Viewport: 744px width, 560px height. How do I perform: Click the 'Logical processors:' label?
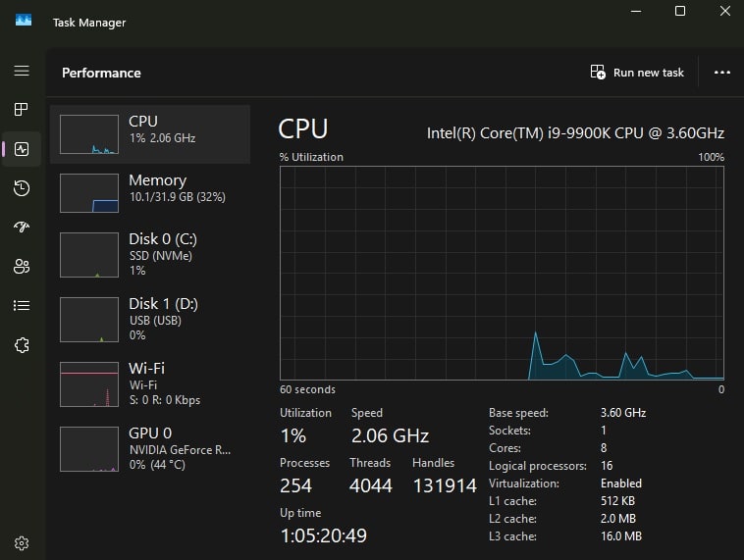(538, 466)
